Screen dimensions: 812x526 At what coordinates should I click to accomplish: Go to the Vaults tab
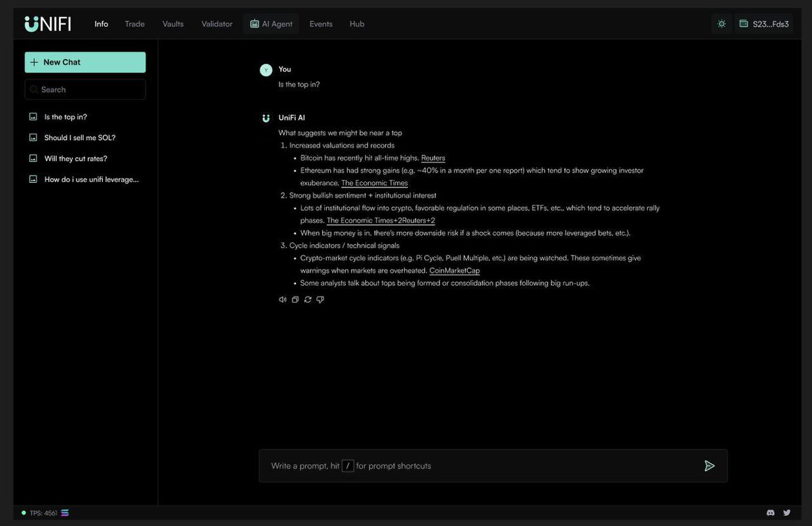coord(173,24)
